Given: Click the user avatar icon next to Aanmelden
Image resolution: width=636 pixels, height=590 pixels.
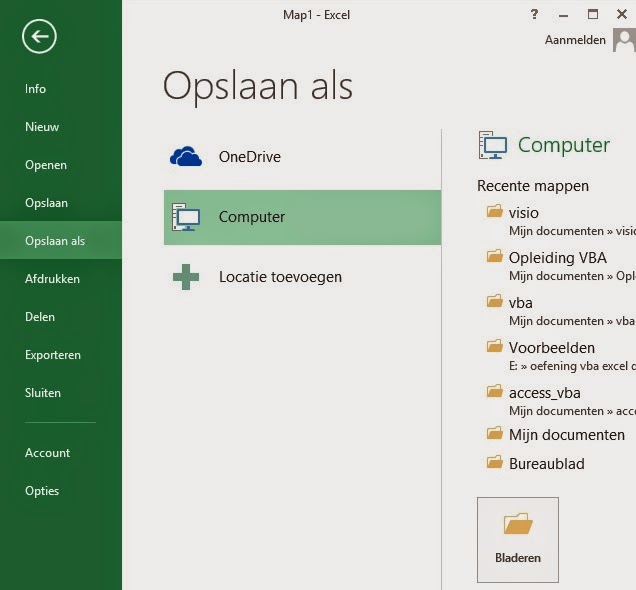Looking at the screenshot, I should (x=624, y=40).
